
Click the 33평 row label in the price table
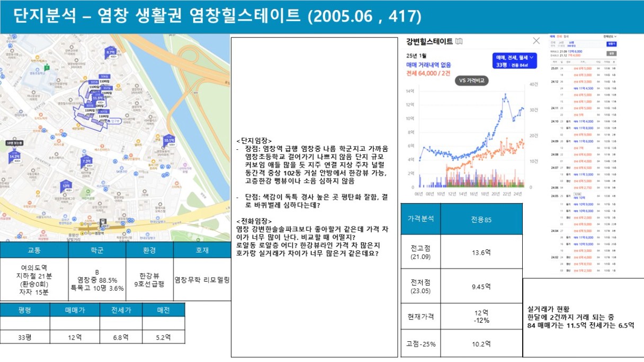[x=25, y=337]
